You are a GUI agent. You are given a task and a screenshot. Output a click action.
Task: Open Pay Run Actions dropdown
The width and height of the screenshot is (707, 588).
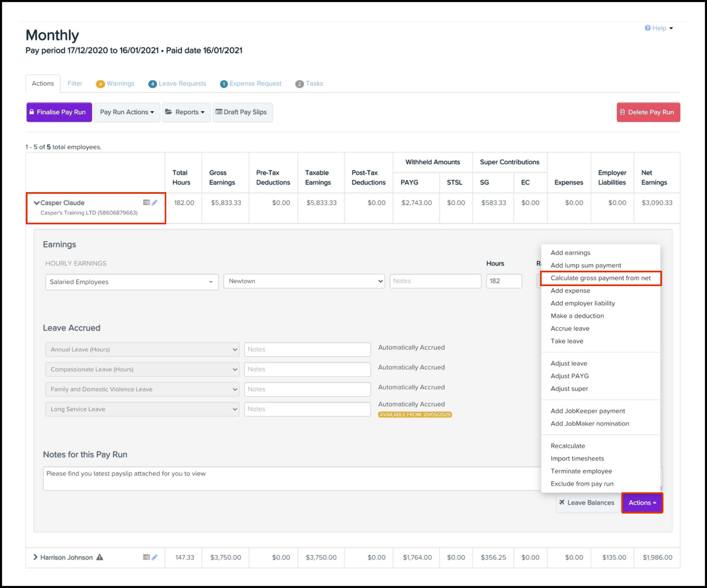pyautogui.click(x=127, y=112)
